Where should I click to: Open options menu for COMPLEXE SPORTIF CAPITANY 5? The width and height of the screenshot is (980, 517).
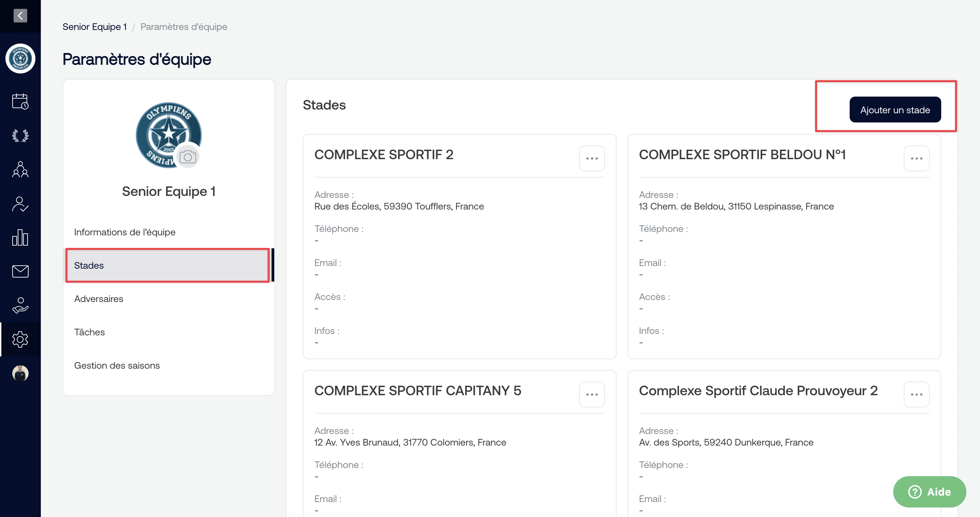tap(592, 395)
